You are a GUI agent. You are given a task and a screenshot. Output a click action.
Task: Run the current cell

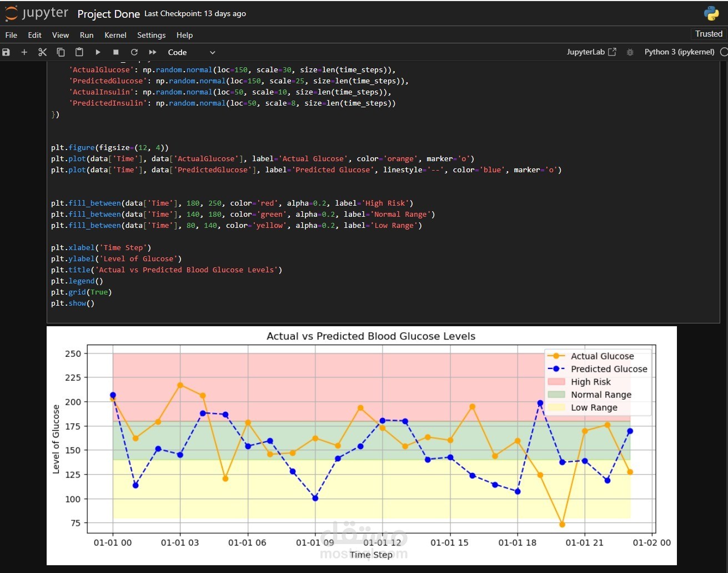(x=98, y=52)
